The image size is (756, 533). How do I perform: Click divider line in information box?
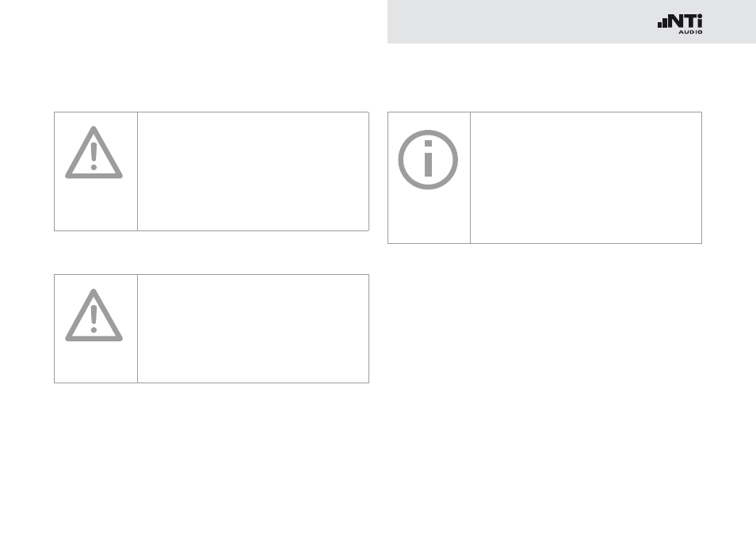470,178
